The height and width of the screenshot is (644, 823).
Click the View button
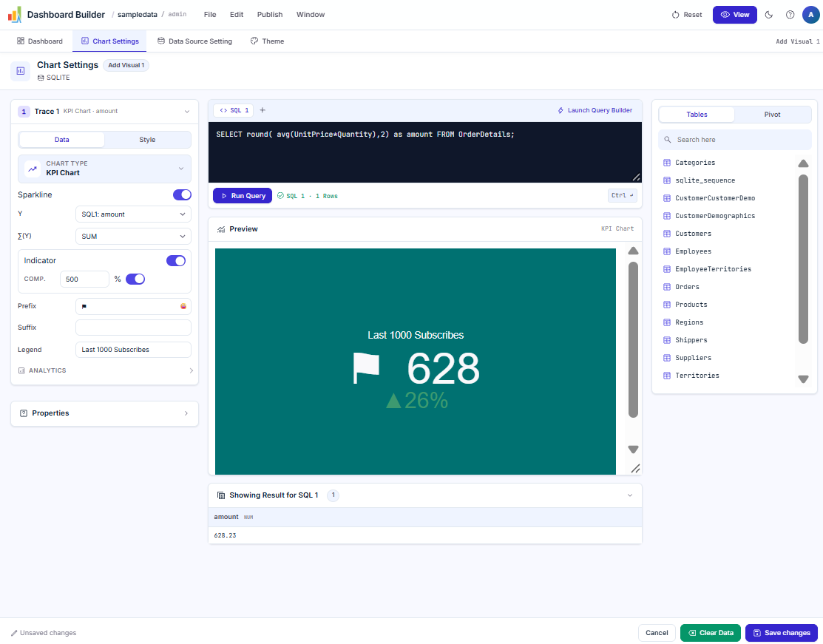[x=735, y=15]
